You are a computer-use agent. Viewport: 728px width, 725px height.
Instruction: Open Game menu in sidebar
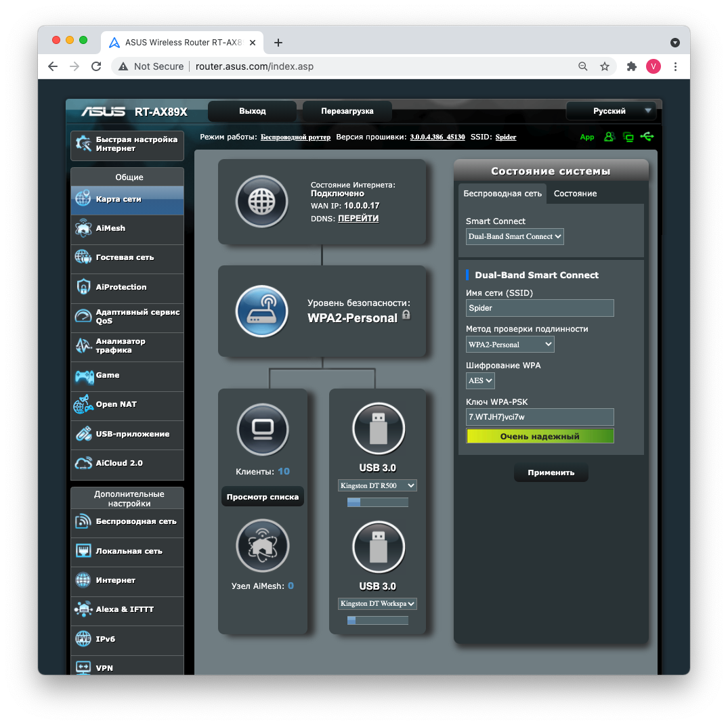point(127,376)
